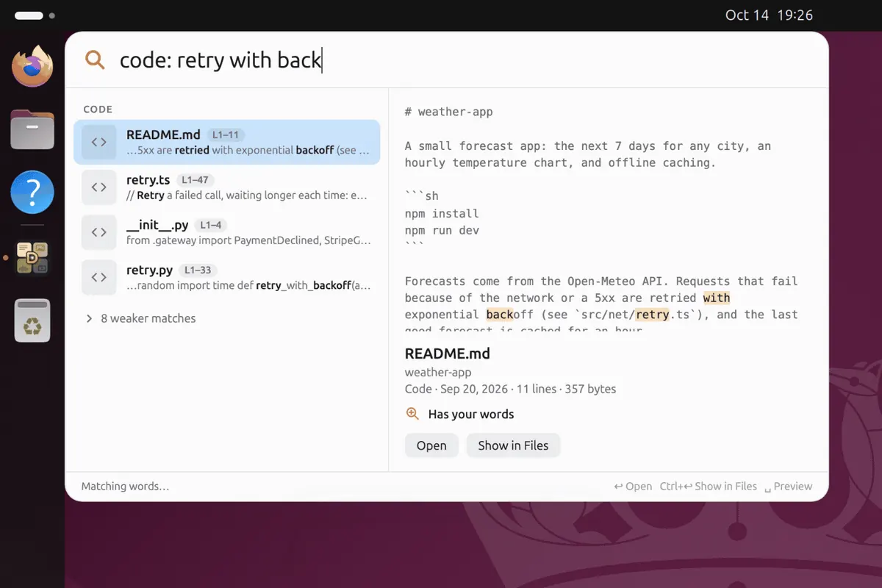Screen dimensions: 882x588
Task: Click the running search app dock icon
Action: pos(32,258)
